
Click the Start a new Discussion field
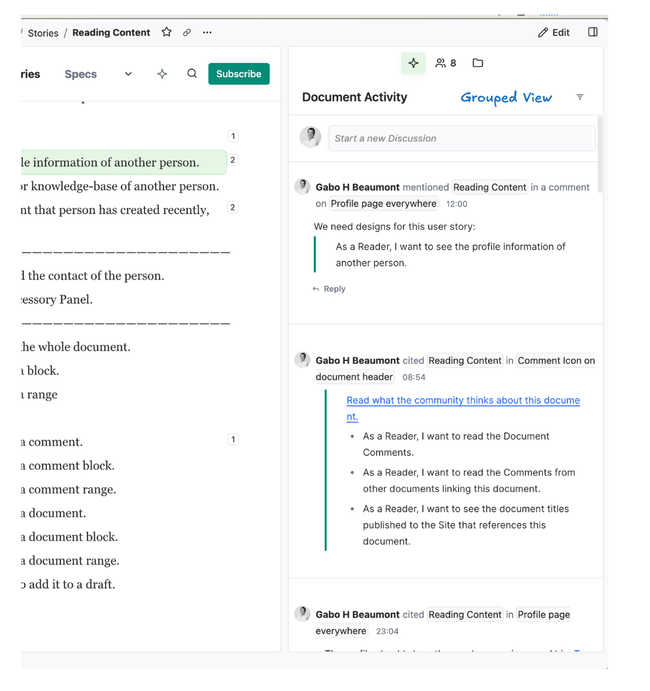(x=461, y=138)
